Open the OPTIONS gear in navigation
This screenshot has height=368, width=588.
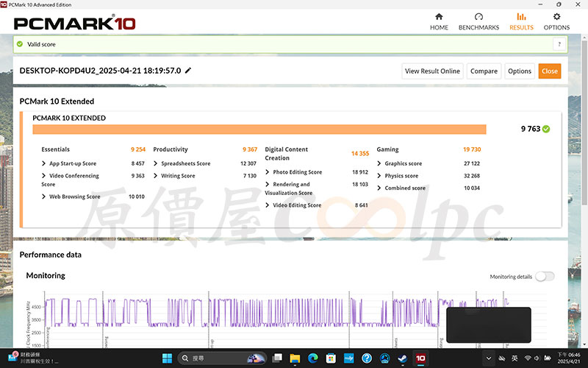click(x=556, y=21)
